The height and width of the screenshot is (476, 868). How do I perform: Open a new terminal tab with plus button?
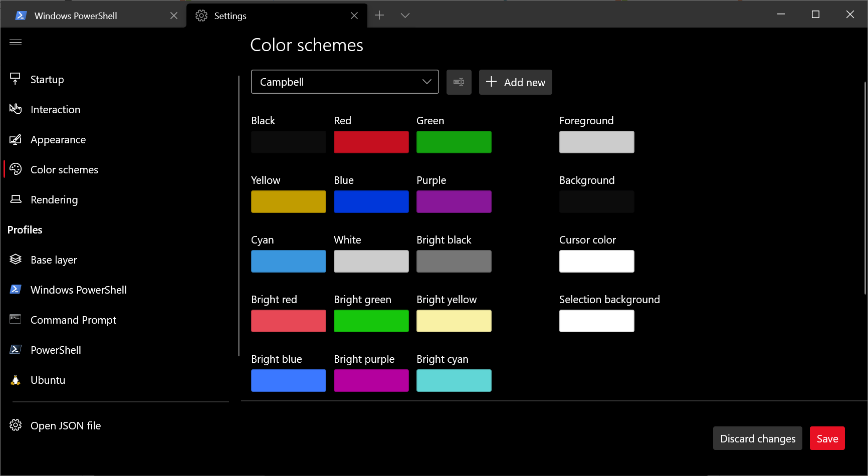[379, 15]
